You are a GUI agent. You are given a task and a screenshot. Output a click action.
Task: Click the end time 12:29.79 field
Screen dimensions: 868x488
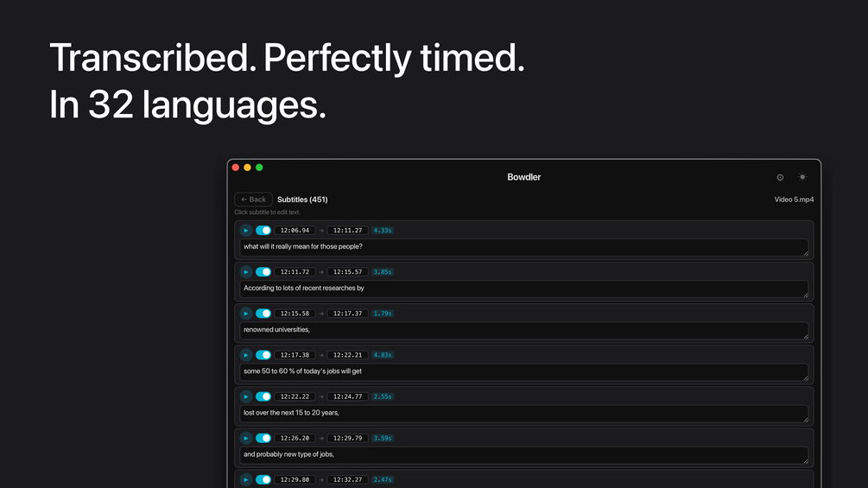pyautogui.click(x=348, y=438)
